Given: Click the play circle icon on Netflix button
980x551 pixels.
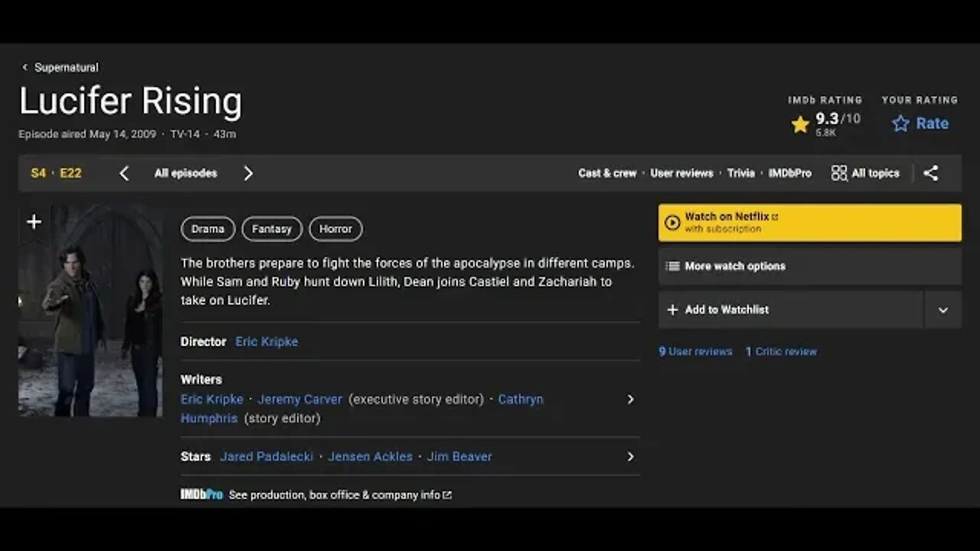Looking at the screenshot, I should pos(672,223).
